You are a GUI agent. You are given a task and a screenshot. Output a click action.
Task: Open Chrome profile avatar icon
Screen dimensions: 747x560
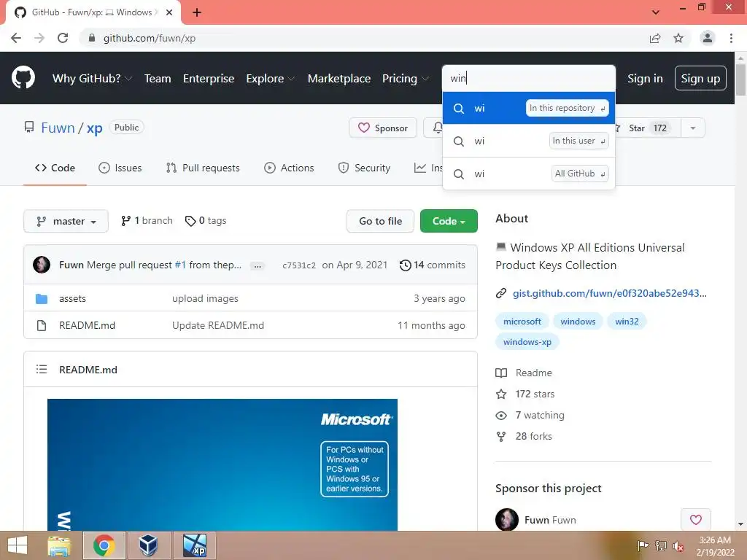[x=708, y=38]
